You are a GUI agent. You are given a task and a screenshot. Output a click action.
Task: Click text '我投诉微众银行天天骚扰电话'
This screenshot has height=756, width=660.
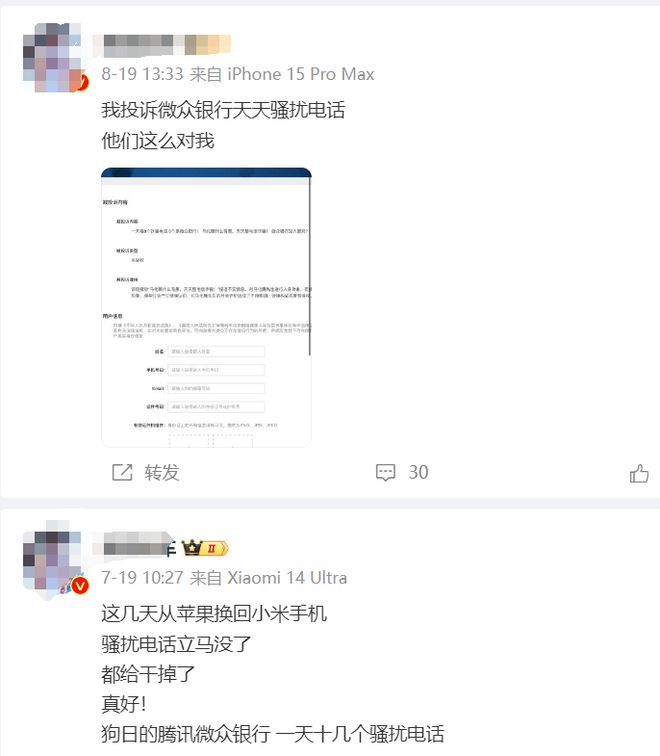tap(223, 110)
